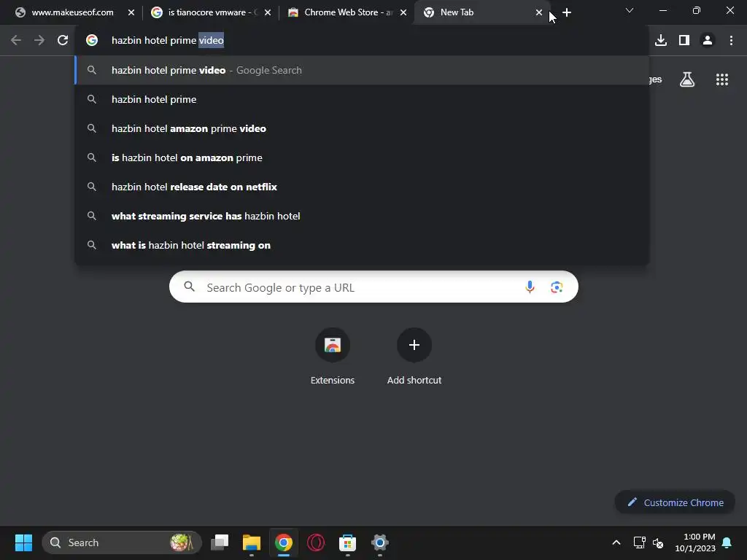Close the New Tab tab
The image size is (747, 560).
click(x=539, y=12)
